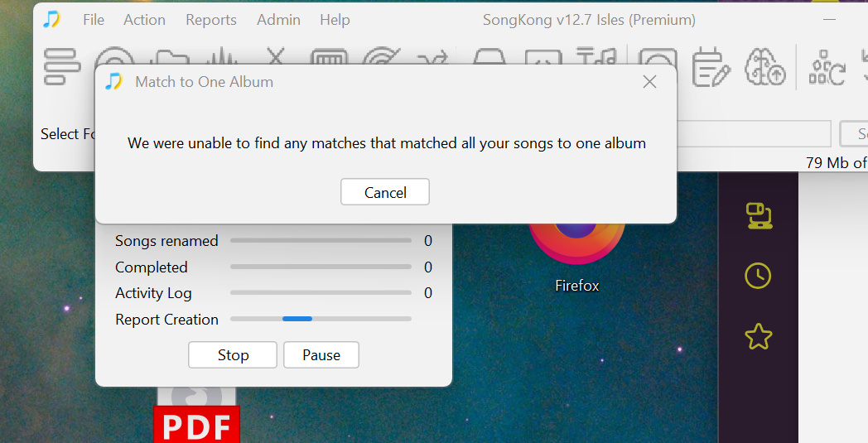Click the Report Creation progress bar

[321, 319]
